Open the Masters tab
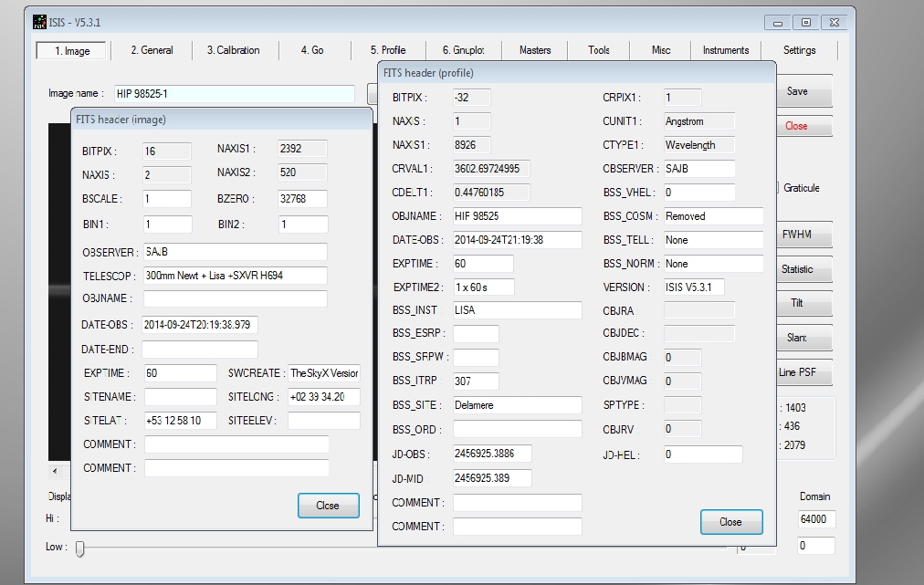The image size is (924, 585). point(535,50)
